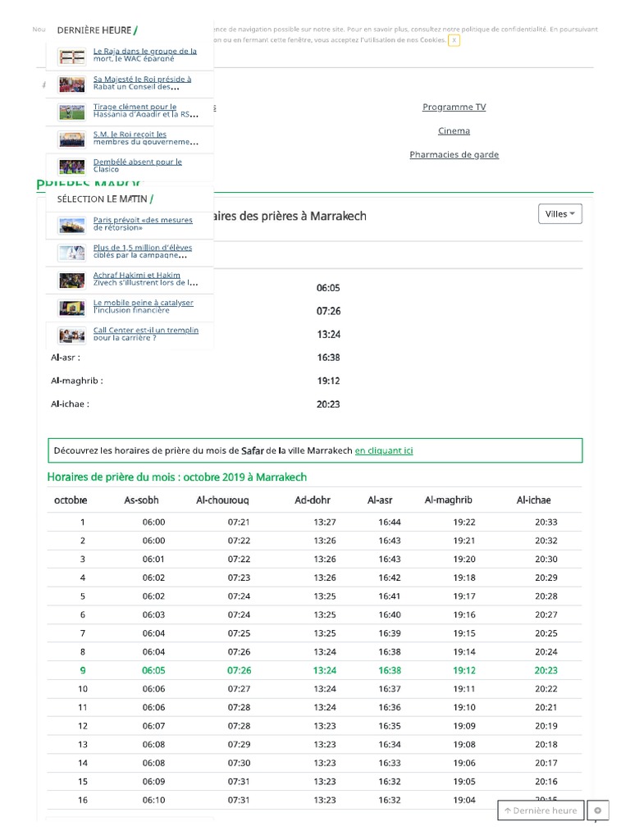630x840 pixels.
Task: Click the round plus icon button
Action: 598,810
